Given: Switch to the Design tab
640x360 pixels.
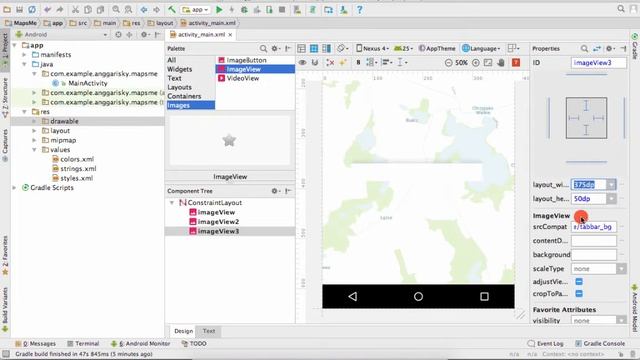Looking at the screenshot, I should point(184,331).
